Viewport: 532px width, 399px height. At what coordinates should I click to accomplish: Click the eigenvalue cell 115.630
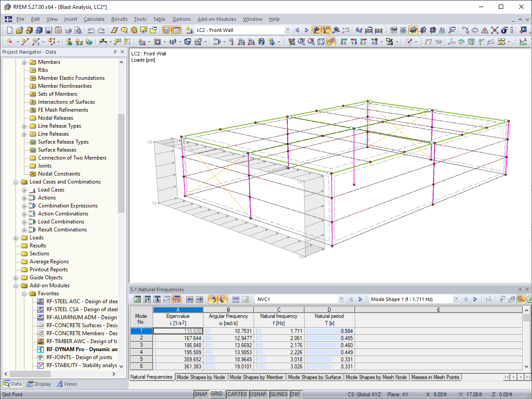click(178, 331)
